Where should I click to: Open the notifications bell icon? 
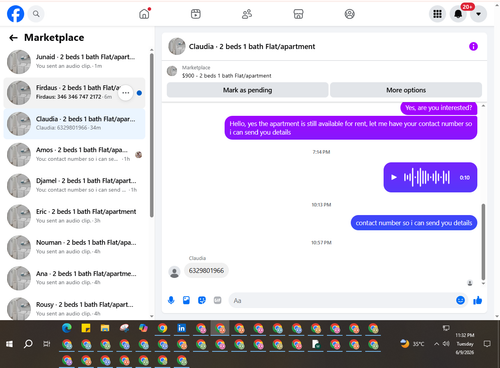coord(458,14)
